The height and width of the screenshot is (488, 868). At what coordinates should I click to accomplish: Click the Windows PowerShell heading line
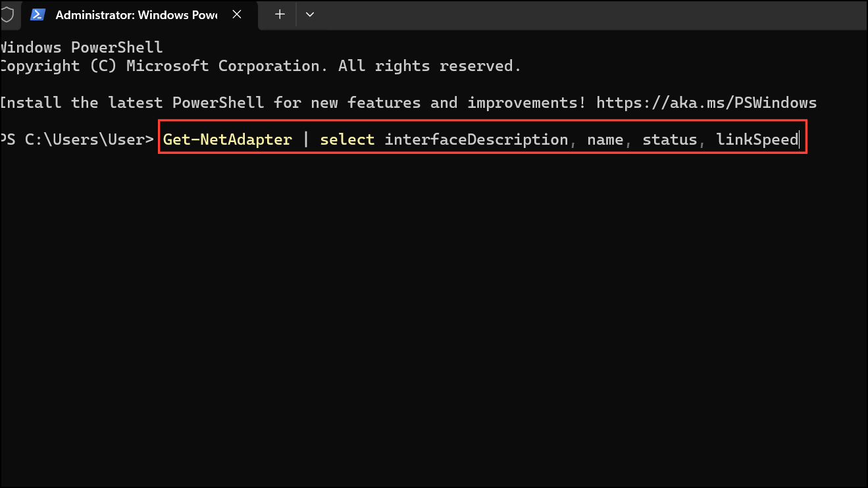click(81, 47)
